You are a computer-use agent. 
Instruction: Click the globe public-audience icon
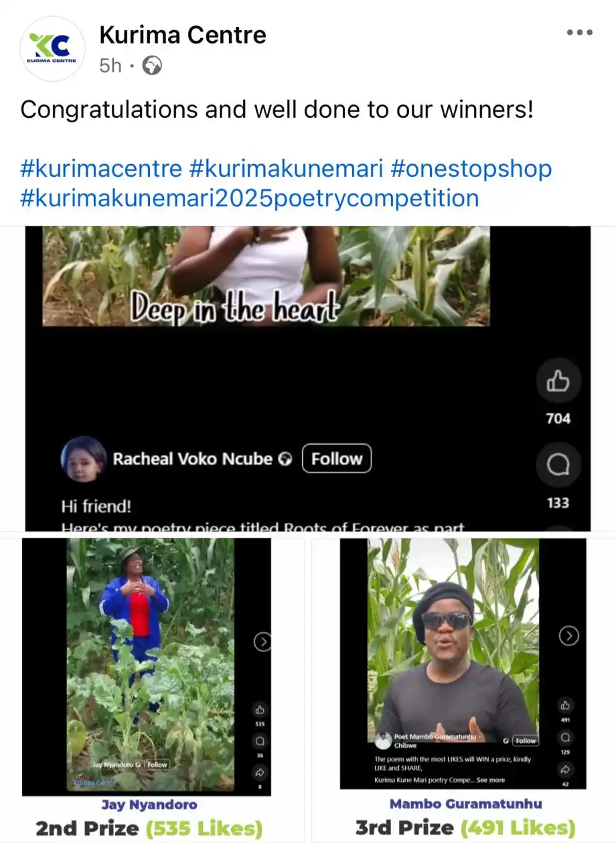(152, 66)
